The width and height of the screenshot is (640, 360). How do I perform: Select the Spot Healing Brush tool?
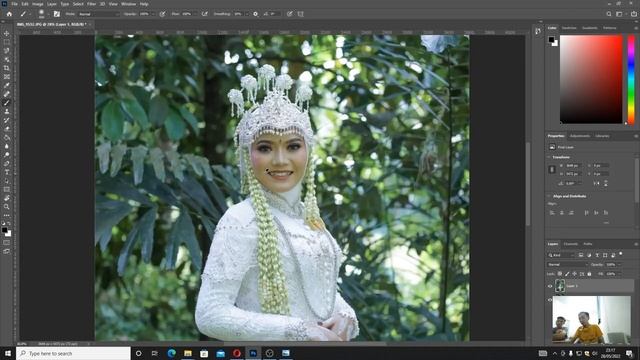(7, 94)
